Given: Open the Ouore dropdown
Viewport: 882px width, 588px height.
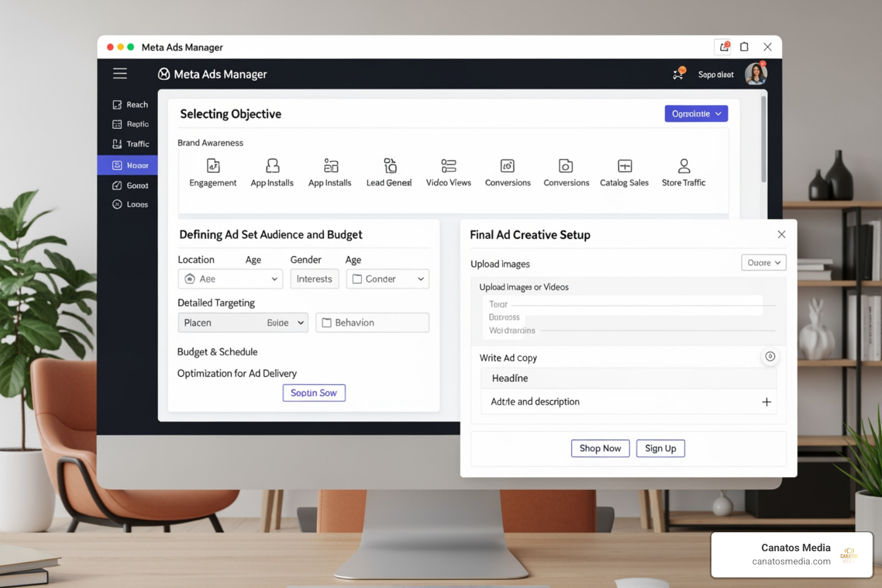Looking at the screenshot, I should (x=764, y=262).
